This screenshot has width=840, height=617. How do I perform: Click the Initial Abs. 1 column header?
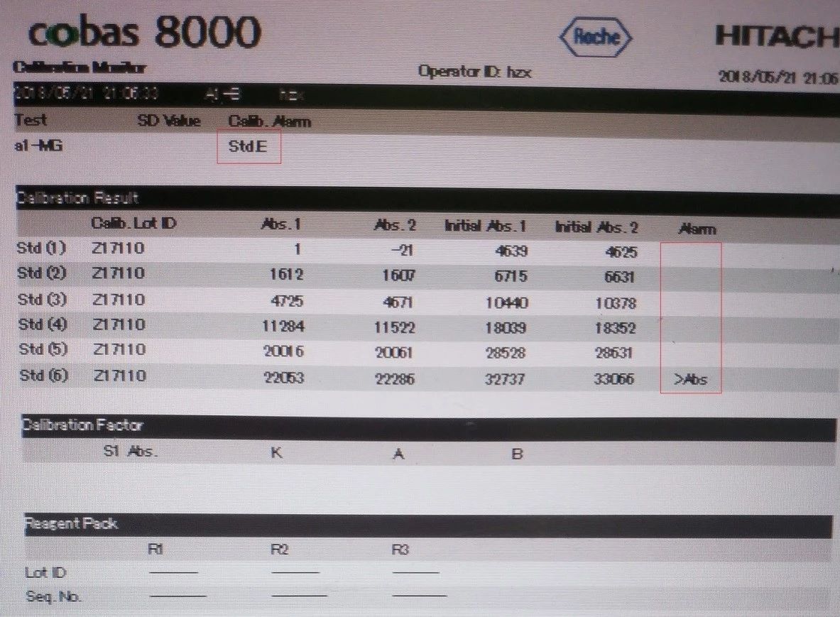(486, 226)
